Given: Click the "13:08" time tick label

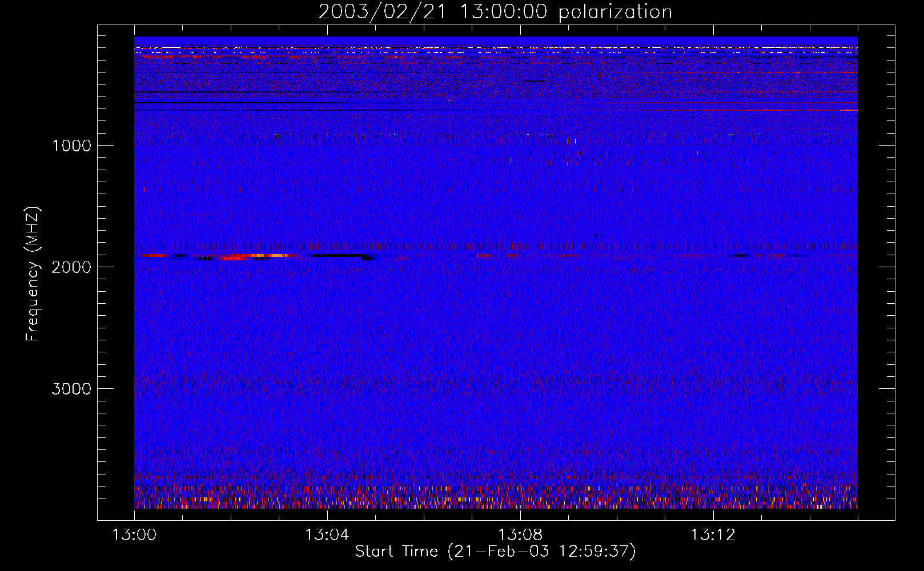Looking at the screenshot, I should (x=520, y=535).
